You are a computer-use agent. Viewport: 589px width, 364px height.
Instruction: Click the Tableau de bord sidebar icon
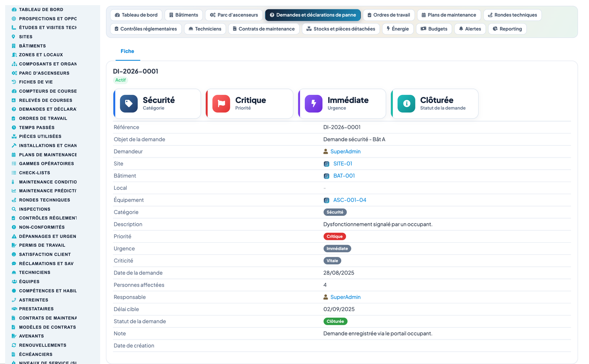[x=14, y=9]
